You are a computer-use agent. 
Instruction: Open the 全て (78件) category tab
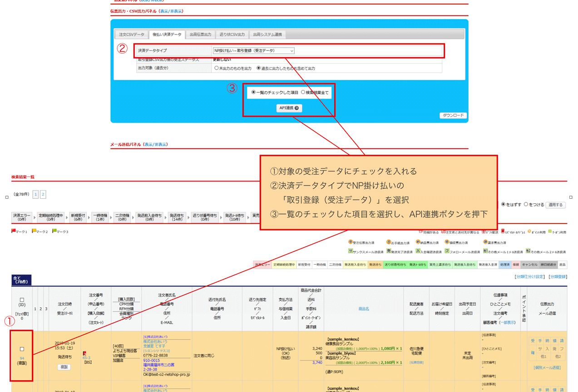coord(21,279)
